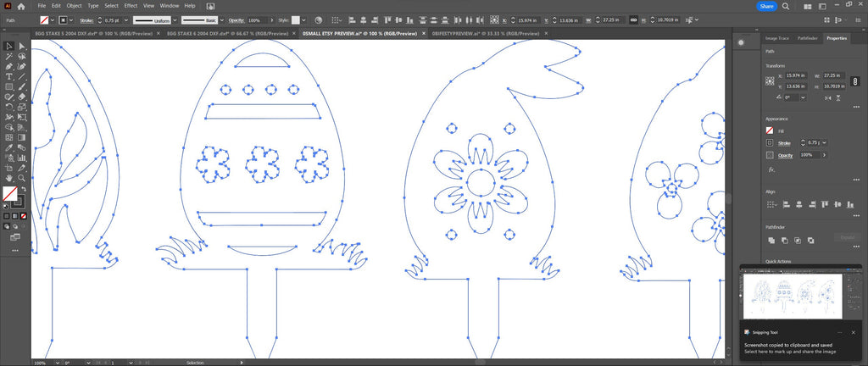Open fill color dropdown arrow in control bar
The image size is (868, 366).
pos(53,19)
